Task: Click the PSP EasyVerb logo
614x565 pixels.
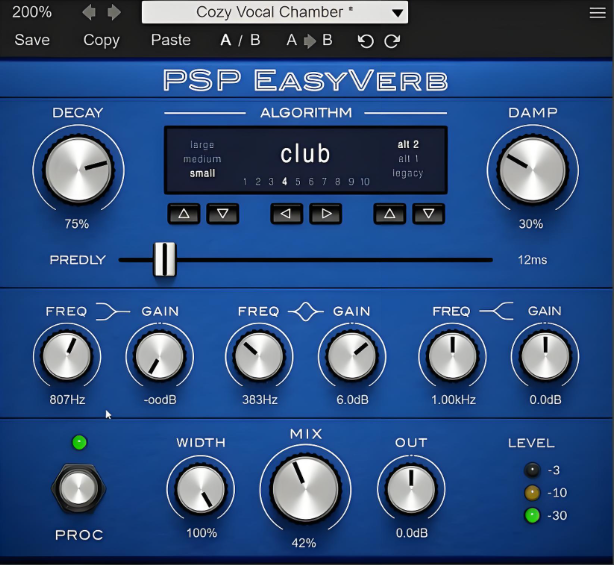Action: tap(305, 81)
